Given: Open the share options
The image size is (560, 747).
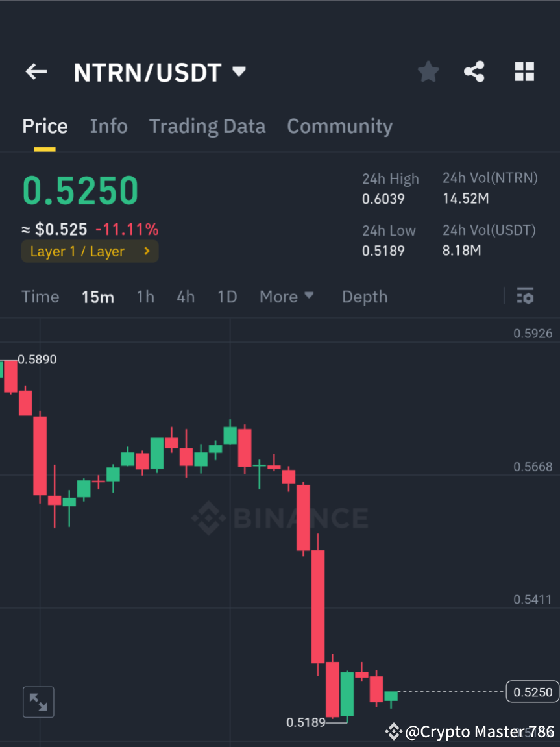Looking at the screenshot, I should pos(474,71).
